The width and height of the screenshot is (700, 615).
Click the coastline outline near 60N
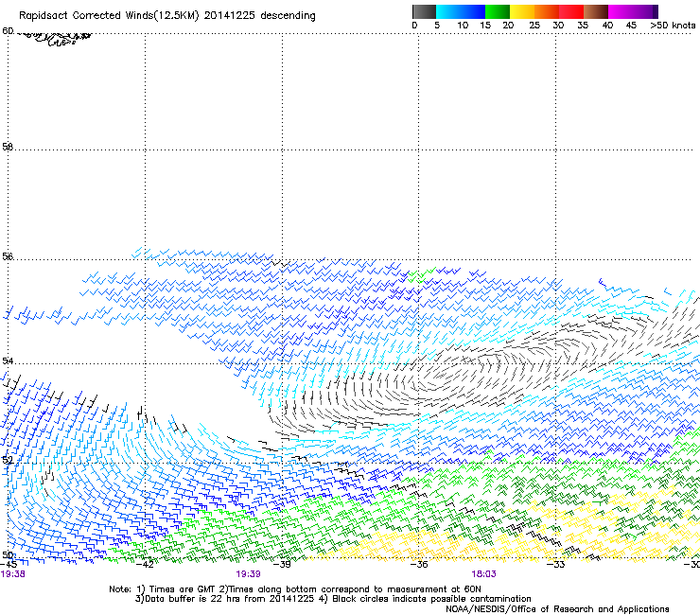coord(56,38)
